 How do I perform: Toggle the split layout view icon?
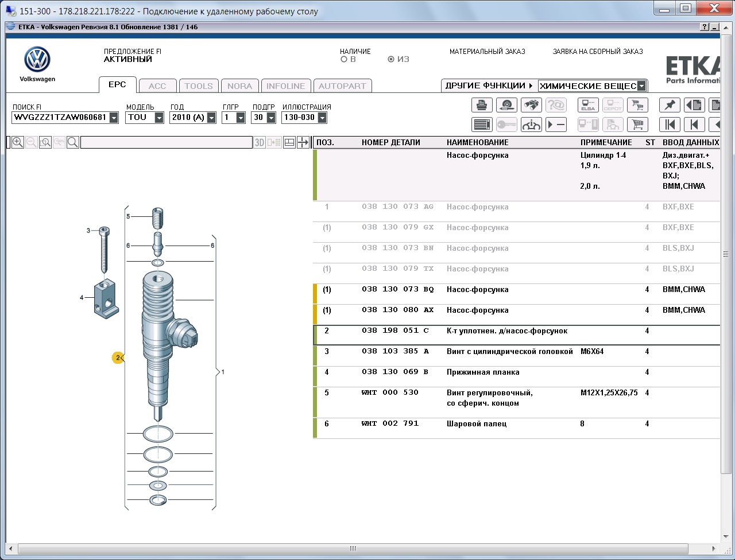(x=290, y=142)
